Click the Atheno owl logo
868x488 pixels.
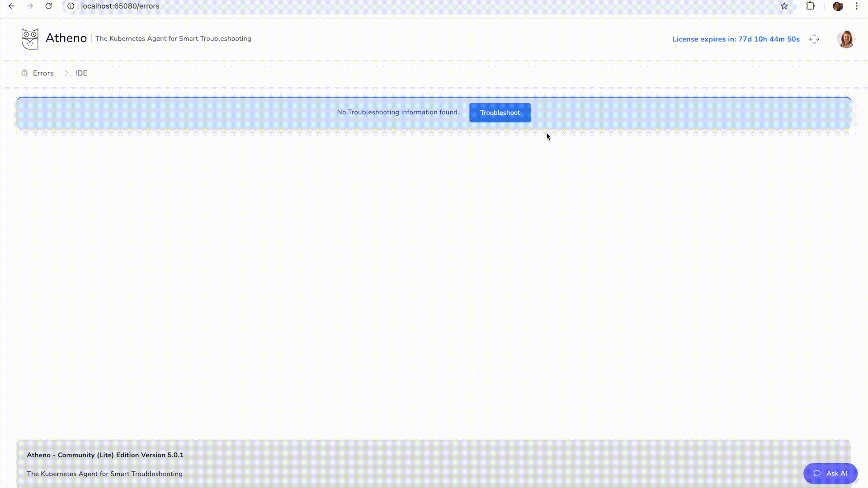30,39
